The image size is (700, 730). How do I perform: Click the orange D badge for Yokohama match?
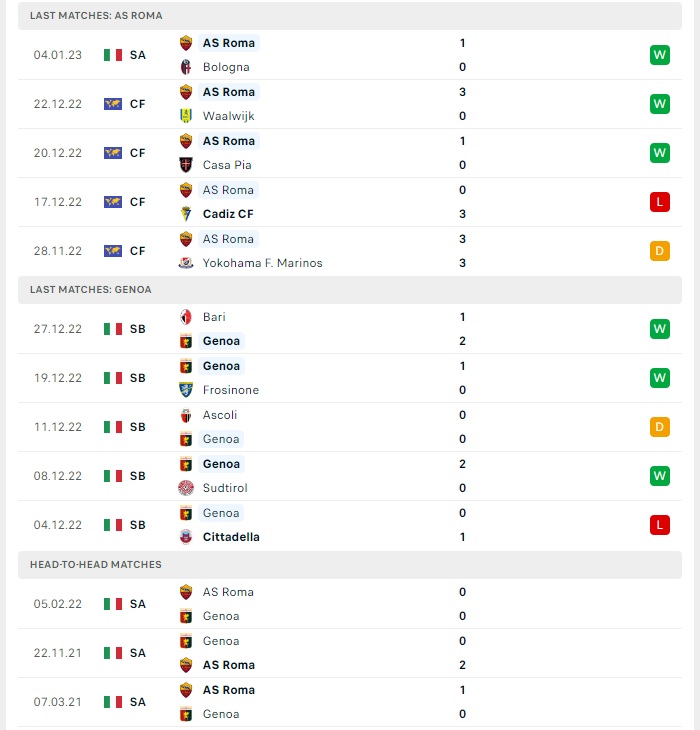(660, 251)
